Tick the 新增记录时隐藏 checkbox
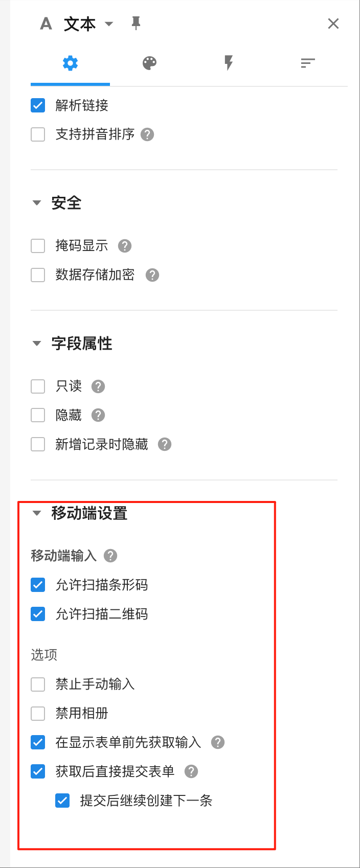 pos(38,444)
